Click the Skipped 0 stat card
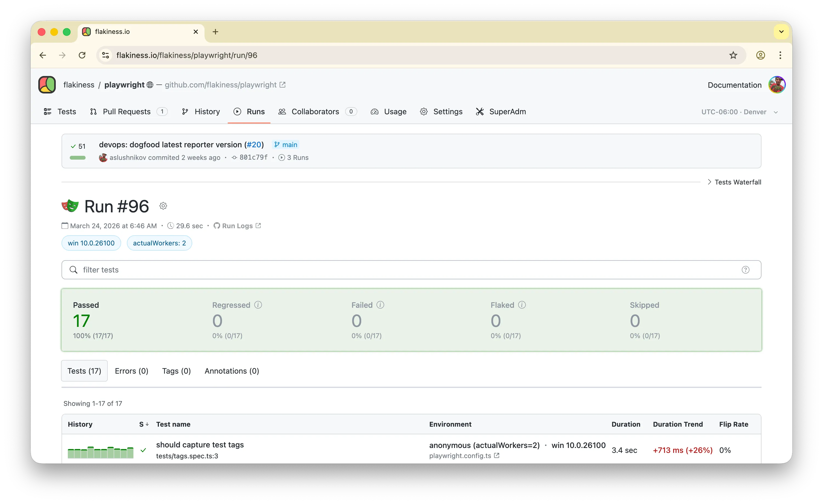 coord(645,320)
